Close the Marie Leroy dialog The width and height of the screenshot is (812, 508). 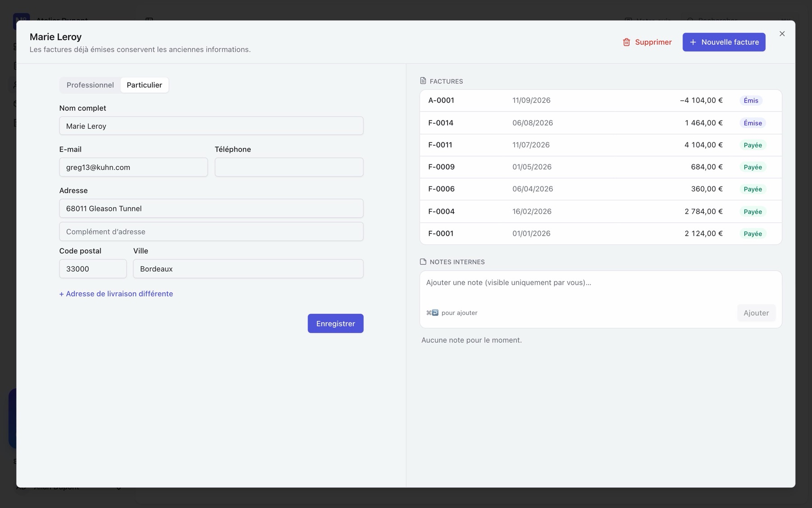[x=782, y=34]
